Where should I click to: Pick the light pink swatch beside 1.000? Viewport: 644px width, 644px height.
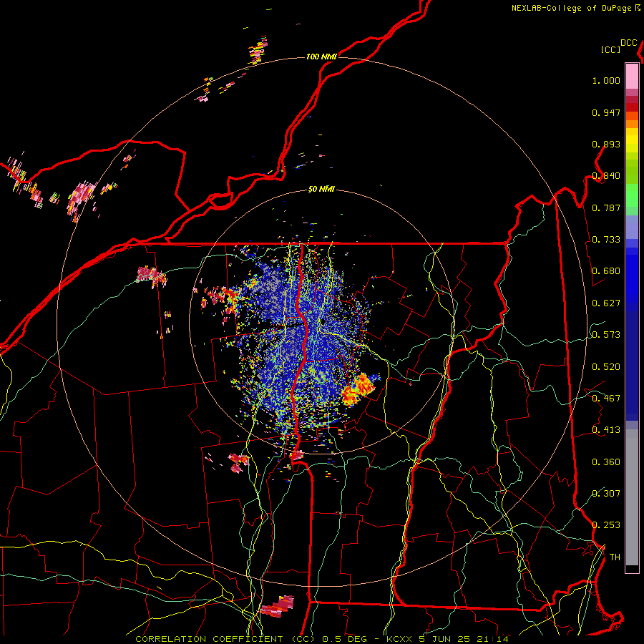(632, 76)
